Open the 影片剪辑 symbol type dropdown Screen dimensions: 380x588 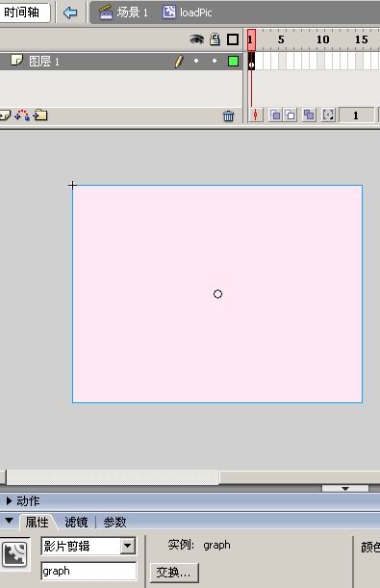pyautogui.click(x=128, y=546)
